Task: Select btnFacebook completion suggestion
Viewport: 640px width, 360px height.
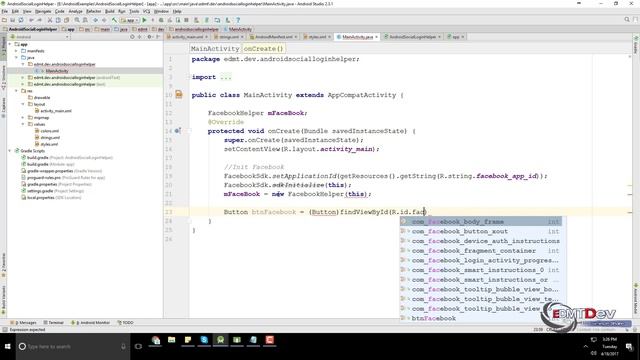Action: click(480, 318)
